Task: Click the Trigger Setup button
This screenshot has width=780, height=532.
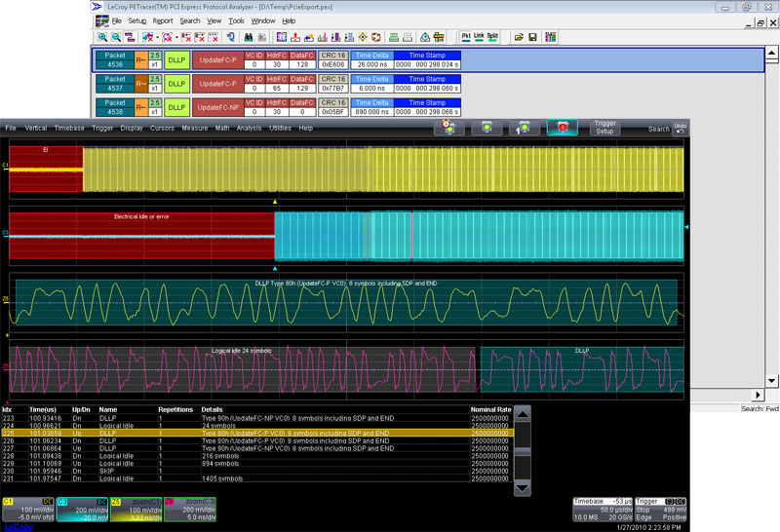Action: (x=604, y=128)
